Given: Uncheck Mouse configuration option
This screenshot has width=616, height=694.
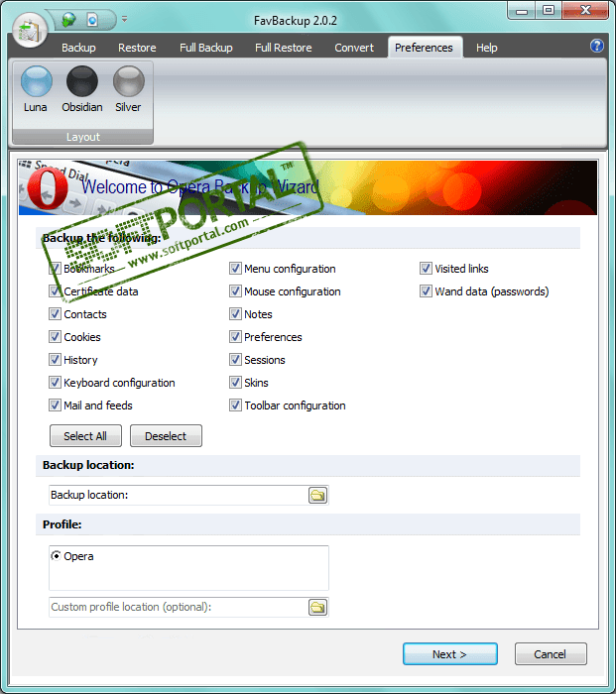Looking at the screenshot, I should point(235,291).
